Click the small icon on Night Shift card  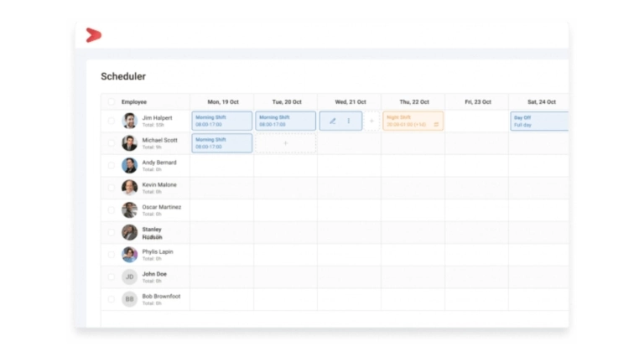click(436, 125)
